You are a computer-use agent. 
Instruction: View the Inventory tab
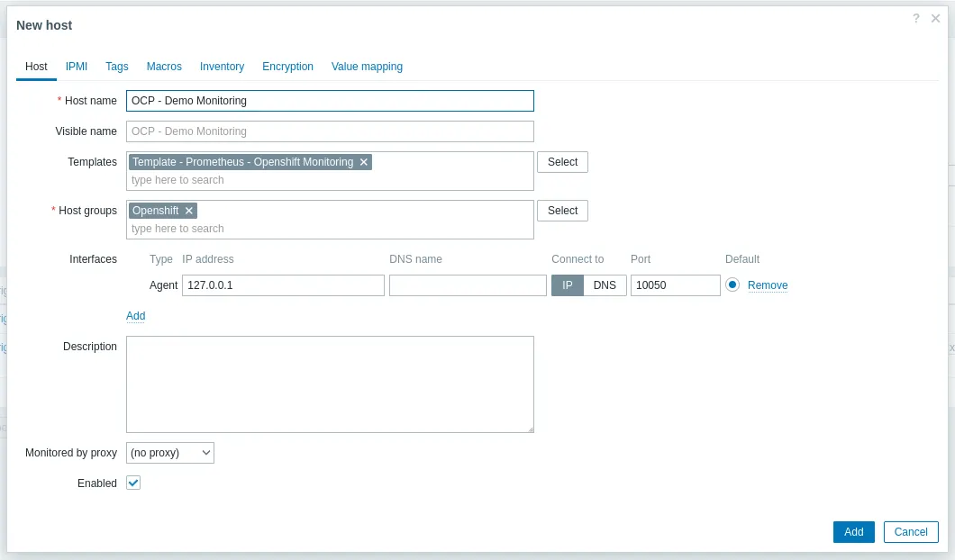[x=222, y=67]
